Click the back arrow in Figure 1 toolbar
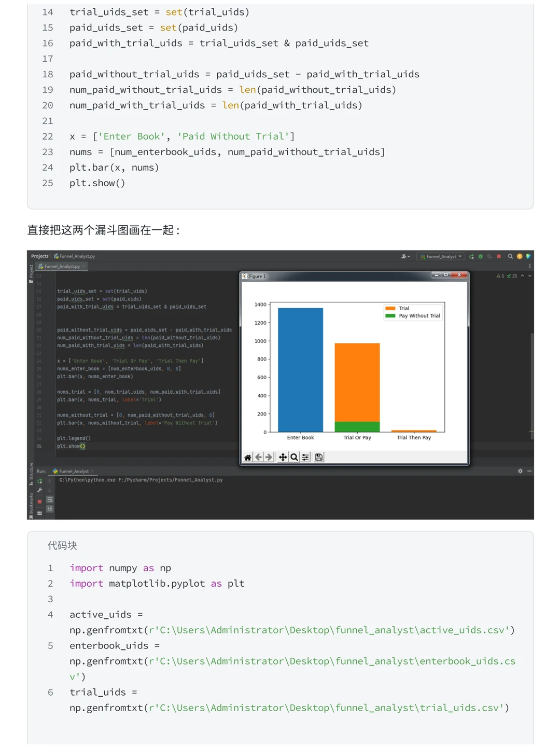Screen dimensions: 560x747 pyautogui.click(x=259, y=457)
